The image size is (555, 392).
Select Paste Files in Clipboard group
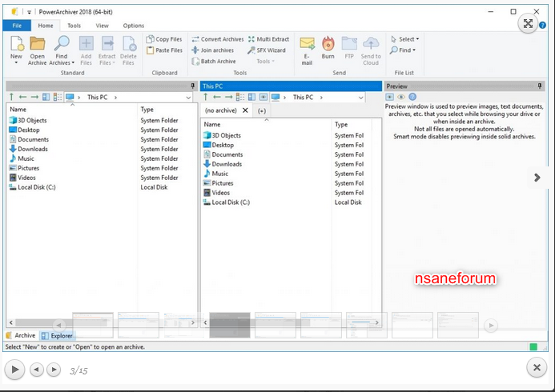[x=164, y=50]
